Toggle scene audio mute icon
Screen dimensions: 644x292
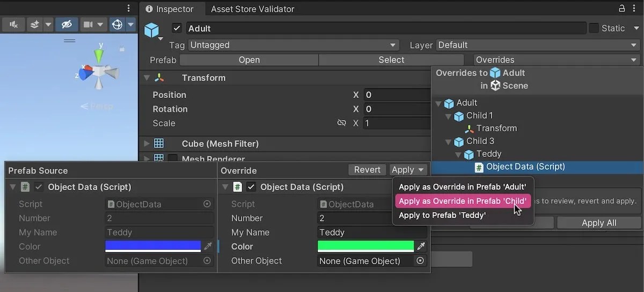coord(14,25)
